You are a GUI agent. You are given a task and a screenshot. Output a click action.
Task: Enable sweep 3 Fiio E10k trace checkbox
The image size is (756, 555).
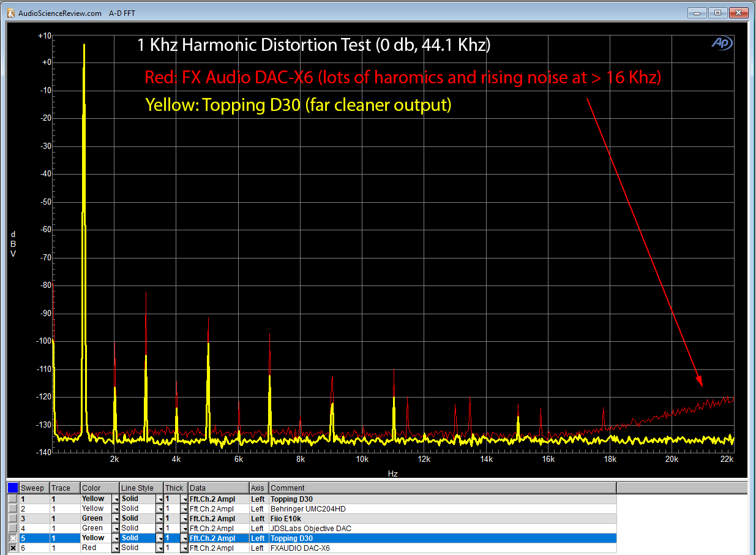[x=13, y=518]
